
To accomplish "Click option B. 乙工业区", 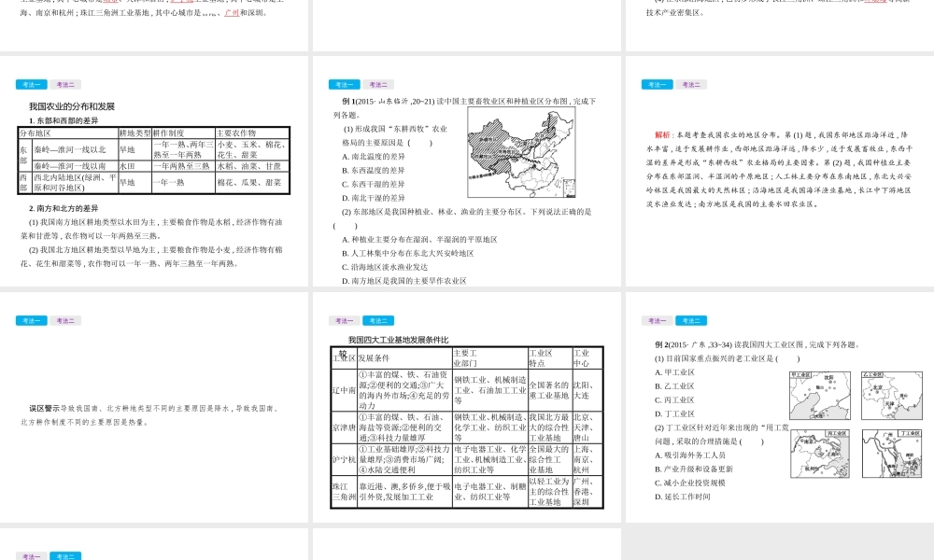I will (674, 385).
